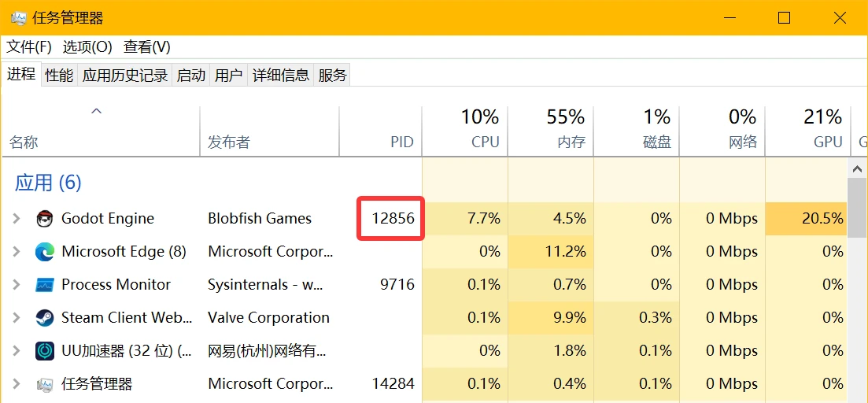The height and width of the screenshot is (403, 868).
Task: Expand the Microsoft Edge (8) process group
Action: [x=17, y=252]
